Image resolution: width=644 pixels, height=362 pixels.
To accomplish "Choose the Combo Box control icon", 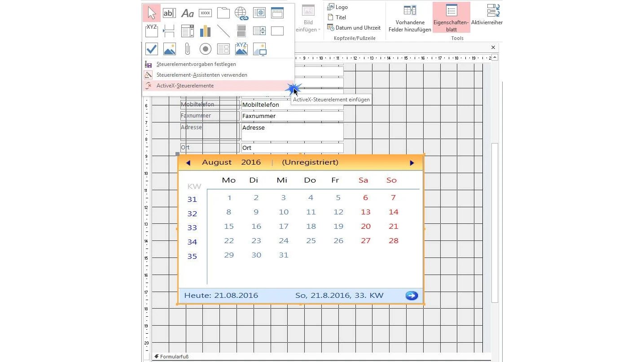I will click(x=187, y=31).
